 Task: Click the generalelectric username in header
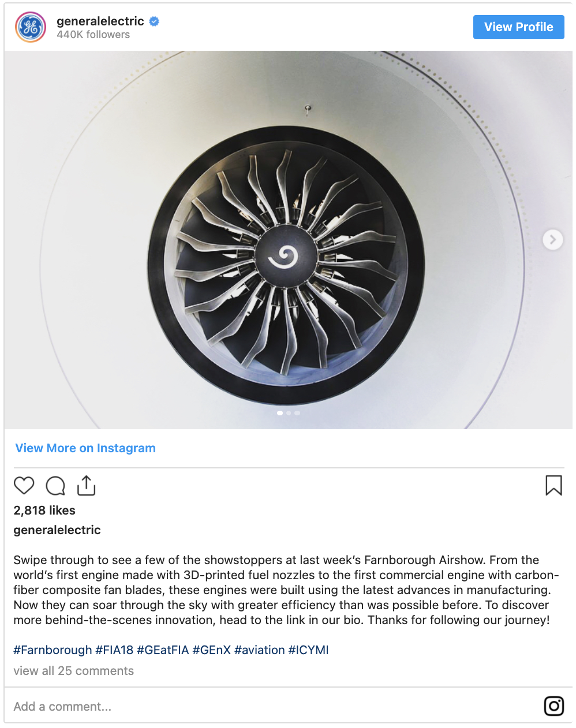point(100,21)
